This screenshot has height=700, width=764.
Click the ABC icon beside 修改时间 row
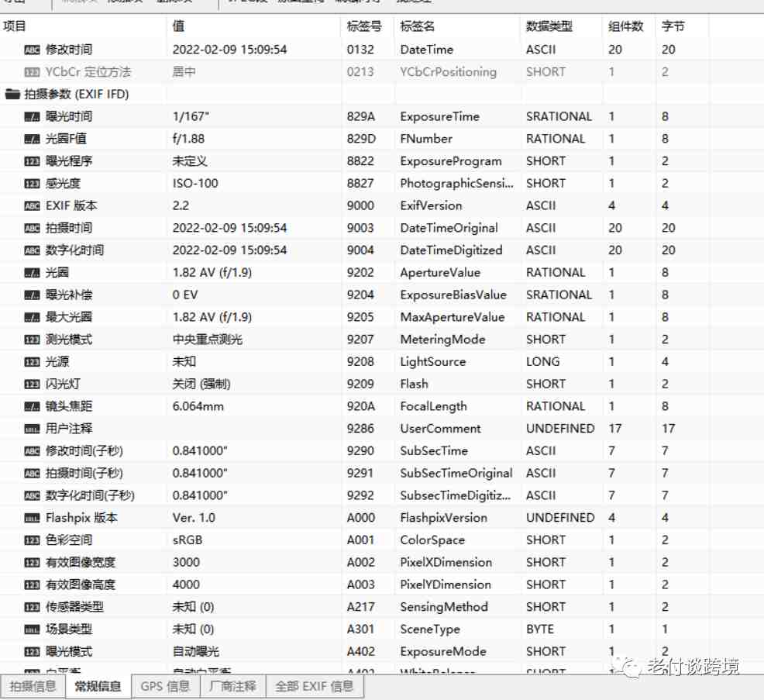(33, 50)
